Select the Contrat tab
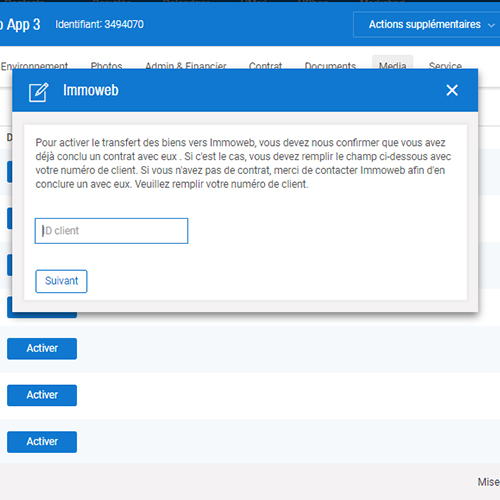The width and height of the screenshot is (500, 500). [265, 65]
